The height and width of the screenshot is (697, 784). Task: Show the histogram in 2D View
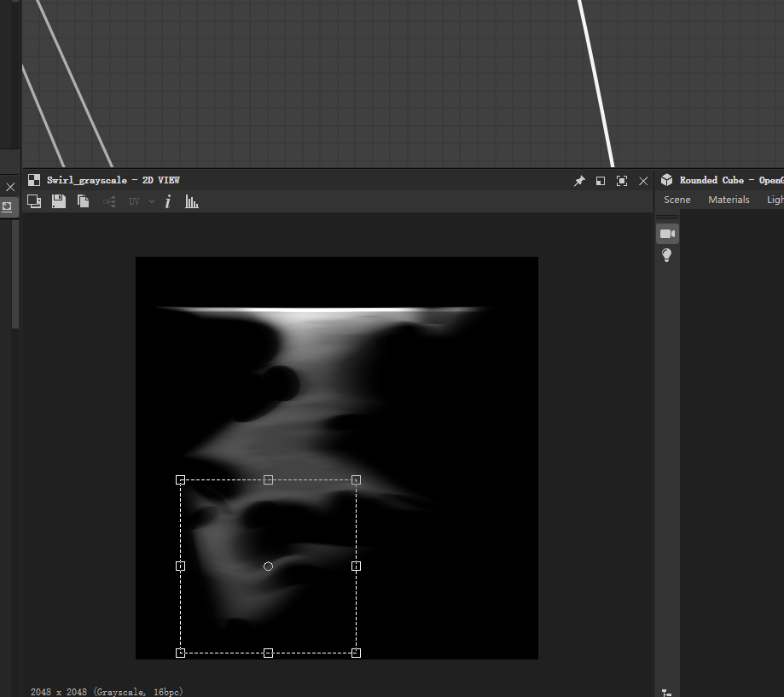click(x=192, y=201)
